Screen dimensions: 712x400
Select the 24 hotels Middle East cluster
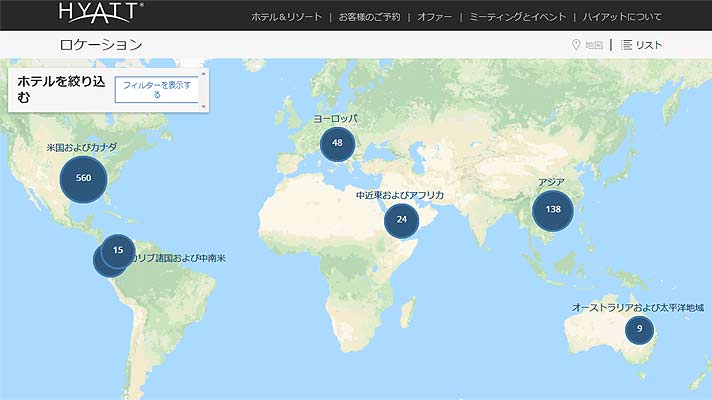(401, 221)
